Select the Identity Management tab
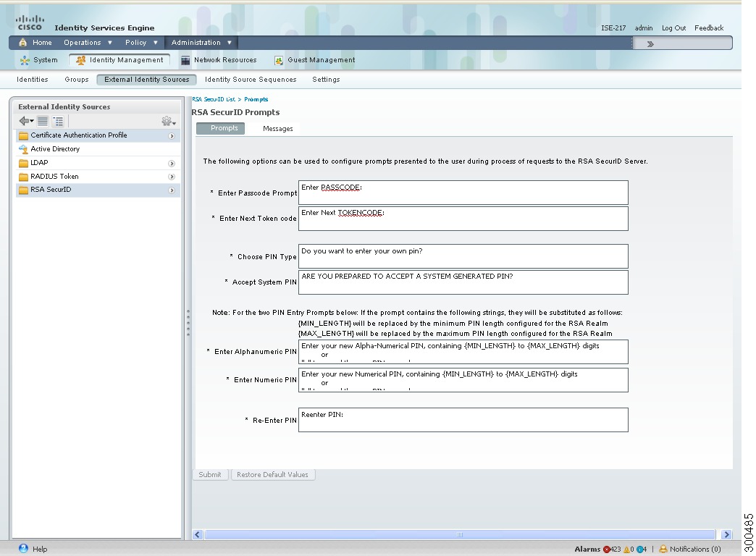Image resolution: width=756 pixels, height=556 pixels. pos(119,60)
